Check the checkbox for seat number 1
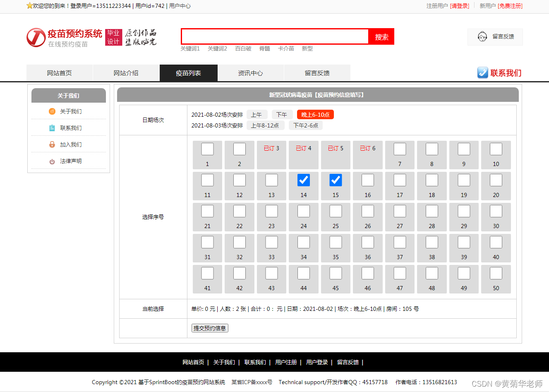 [x=207, y=149]
